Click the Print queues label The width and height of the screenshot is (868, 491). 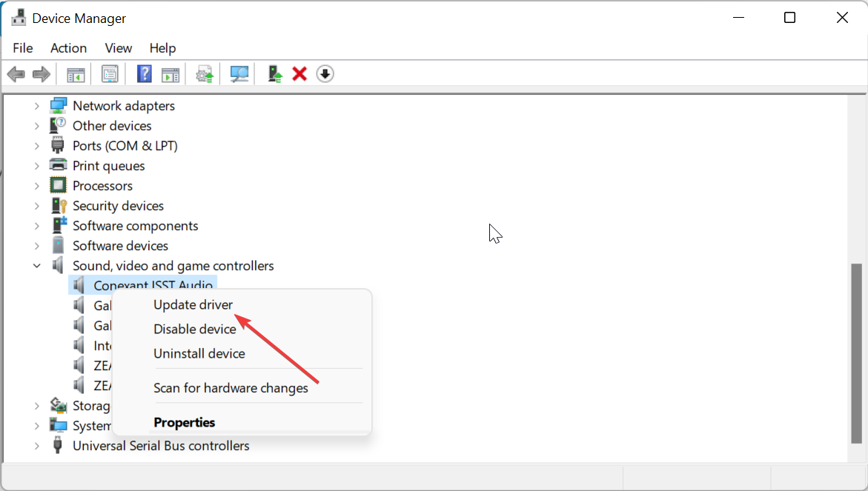tap(108, 166)
